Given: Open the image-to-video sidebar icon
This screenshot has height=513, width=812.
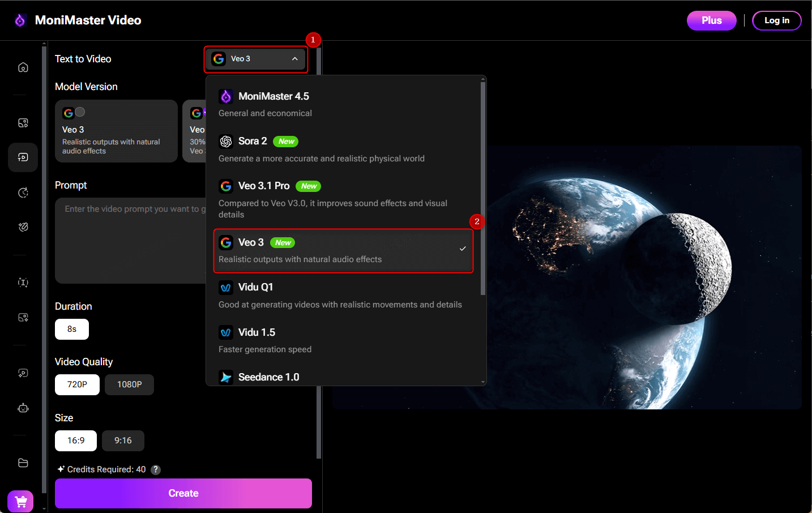Looking at the screenshot, I should click(23, 122).
